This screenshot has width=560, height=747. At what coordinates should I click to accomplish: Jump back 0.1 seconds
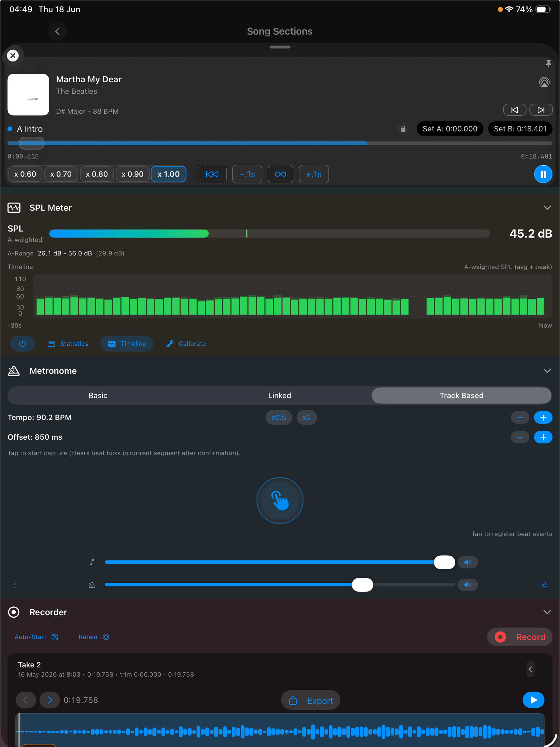(x=247, y=174)
